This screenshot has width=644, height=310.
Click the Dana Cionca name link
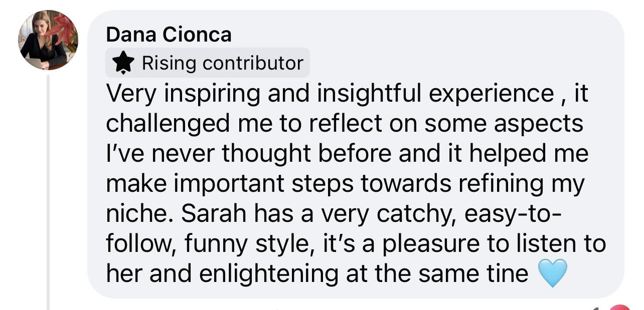(x=169, y=35)
